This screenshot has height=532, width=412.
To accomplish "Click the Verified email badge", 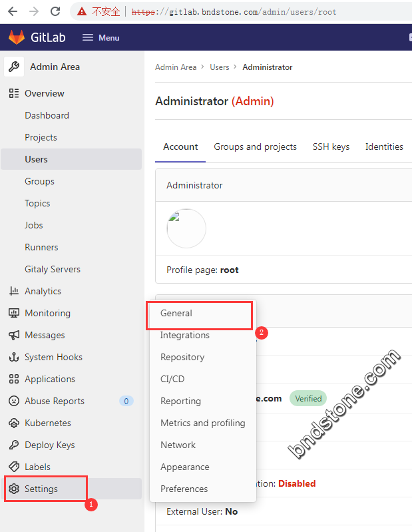I will pyautogui.click(x=308, y=399).
